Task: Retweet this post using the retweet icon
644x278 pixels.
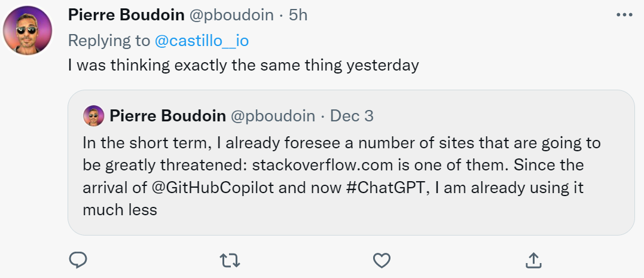Action: pyautogui.click(x=230, y=260)
